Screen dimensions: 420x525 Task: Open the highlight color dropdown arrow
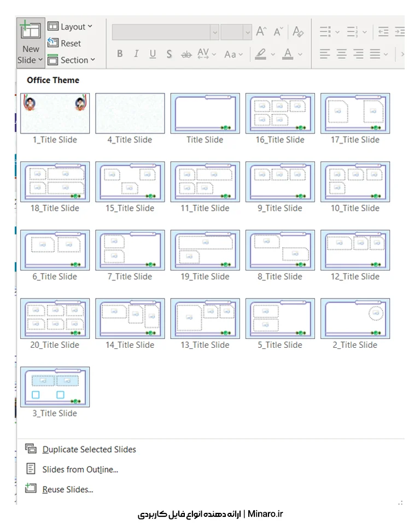[273, 54]
